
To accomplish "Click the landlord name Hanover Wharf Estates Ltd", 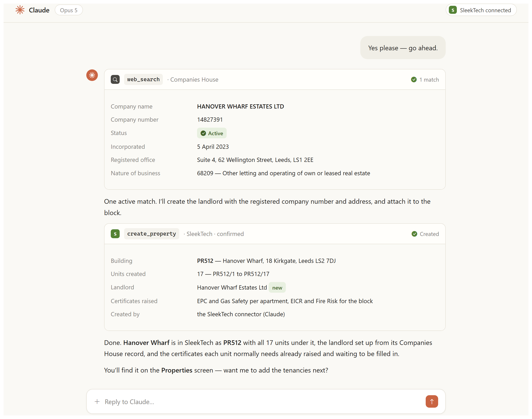I will 232,288.
